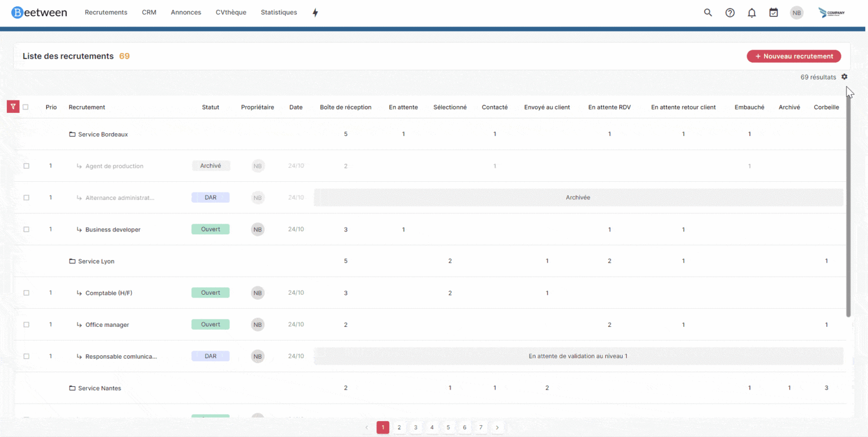Create a recruitment via Nouveau recrutement
Screen dimensions: 868x437
[x=793, y=56]
